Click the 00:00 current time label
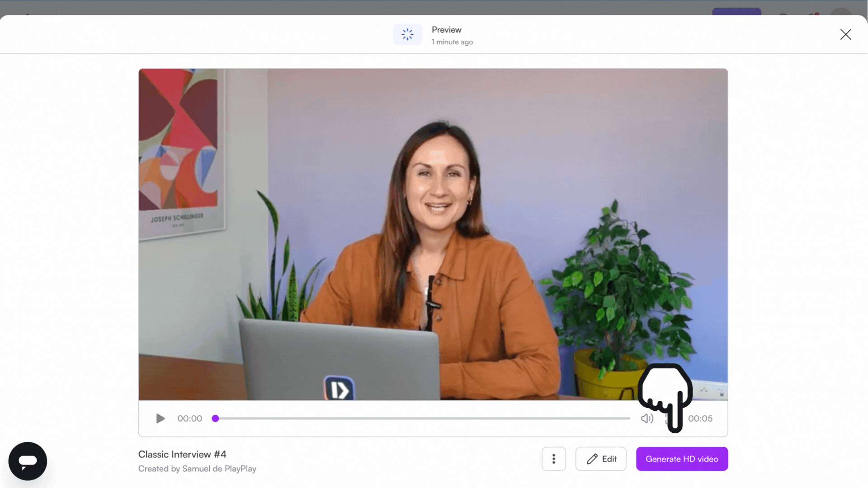The image size is (868, 488). click(x=189, y=418)
